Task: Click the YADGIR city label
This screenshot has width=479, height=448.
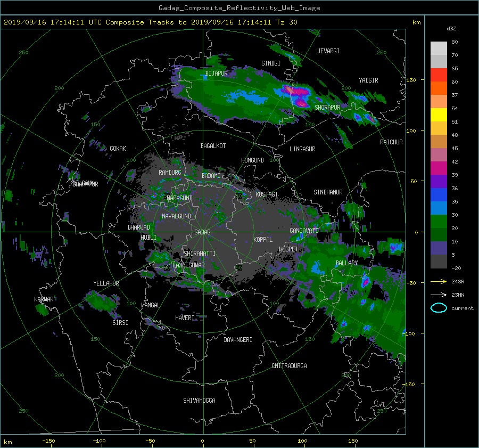Action: tap(368, 80)
